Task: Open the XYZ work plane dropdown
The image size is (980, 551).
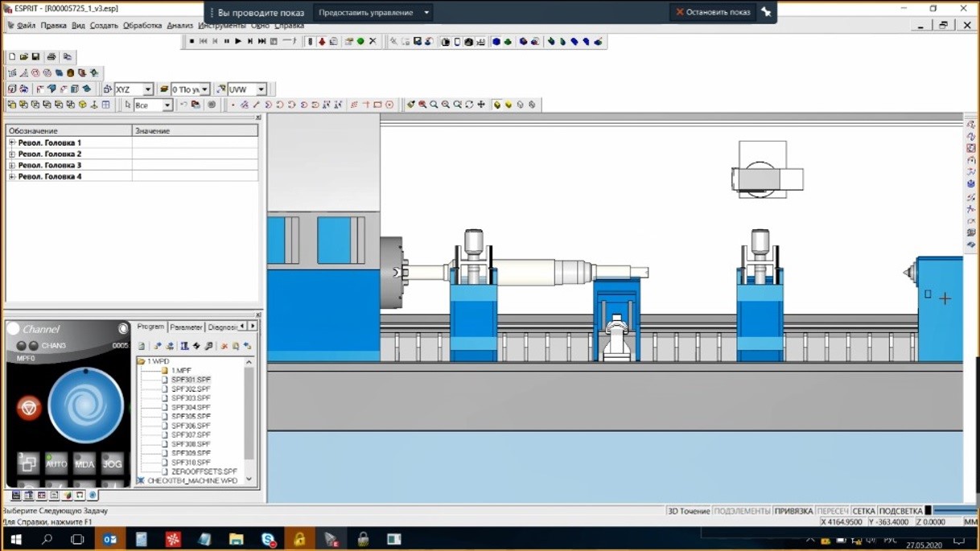Action: 148,89
